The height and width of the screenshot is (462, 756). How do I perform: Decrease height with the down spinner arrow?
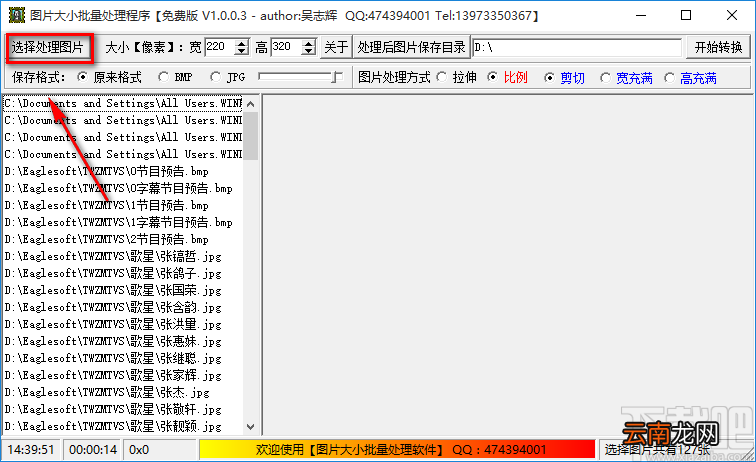pyautogui.click(x=309, y=52)
